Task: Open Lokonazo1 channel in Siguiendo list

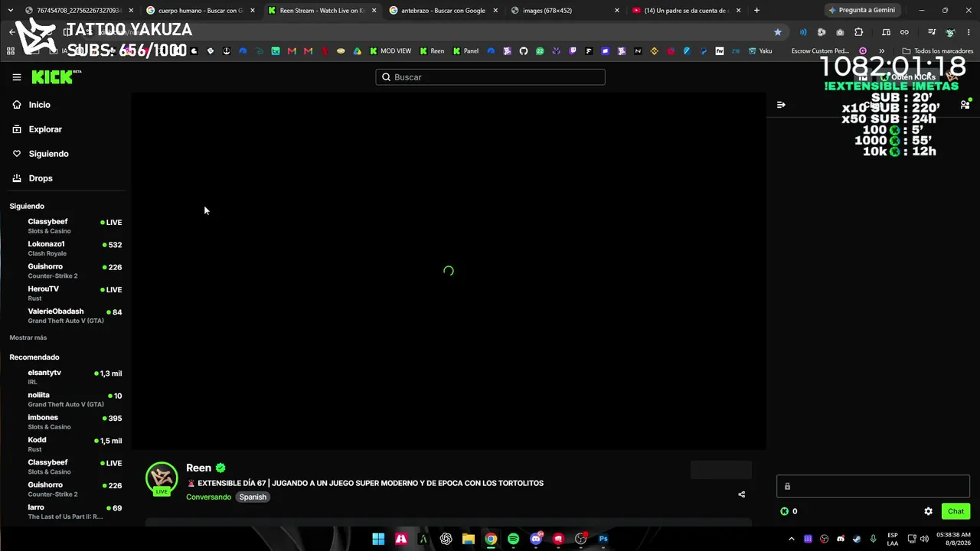Action: [x=66, y=248]
